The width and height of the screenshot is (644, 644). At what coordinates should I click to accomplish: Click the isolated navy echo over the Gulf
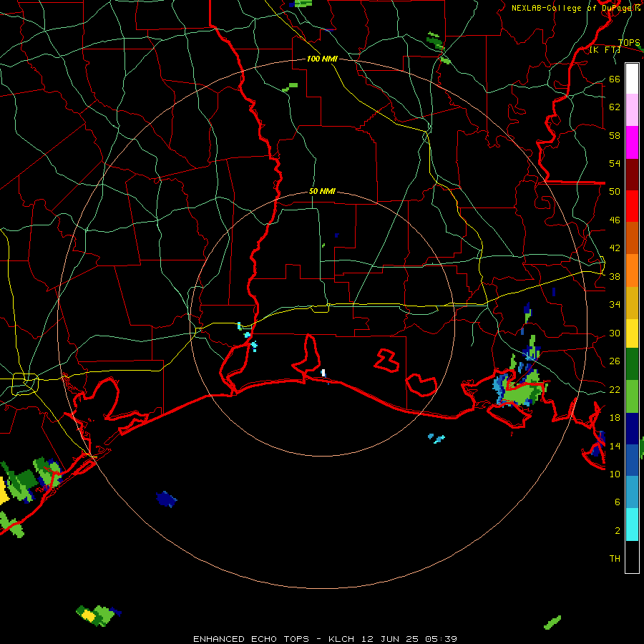[x=166, y=499]
